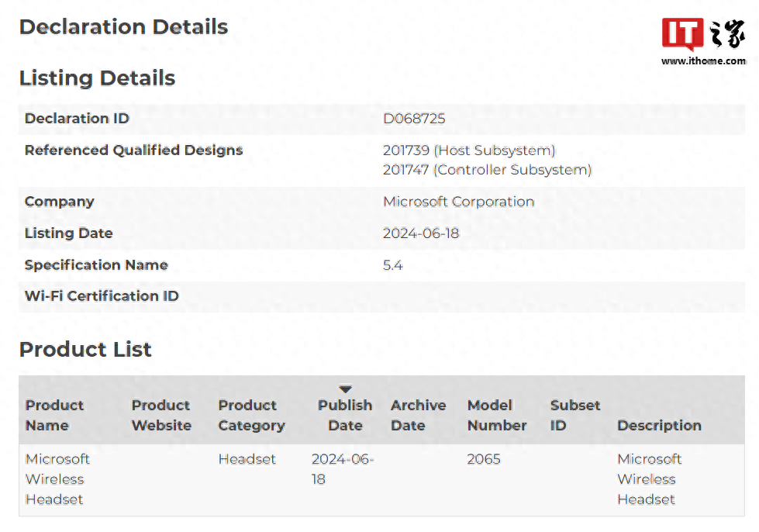The image size is (759, 532).
Task: Click the sort arrow above Publish Date
Action: click(345, 389)
